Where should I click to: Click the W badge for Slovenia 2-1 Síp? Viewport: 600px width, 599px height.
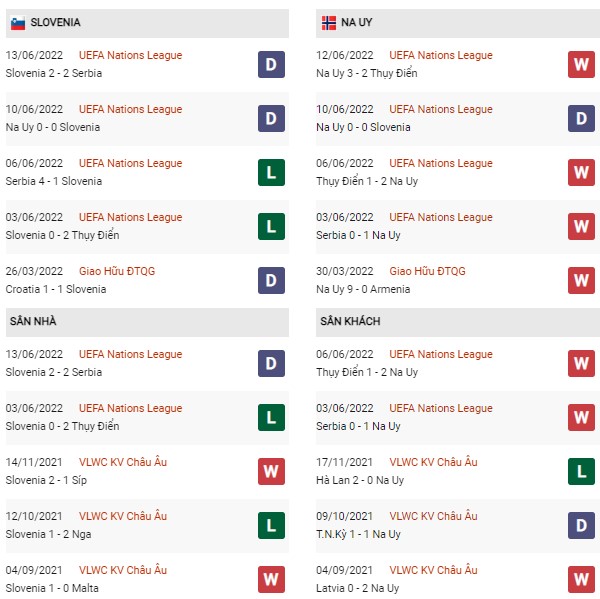pyautogui.click(x=271, y=471)
